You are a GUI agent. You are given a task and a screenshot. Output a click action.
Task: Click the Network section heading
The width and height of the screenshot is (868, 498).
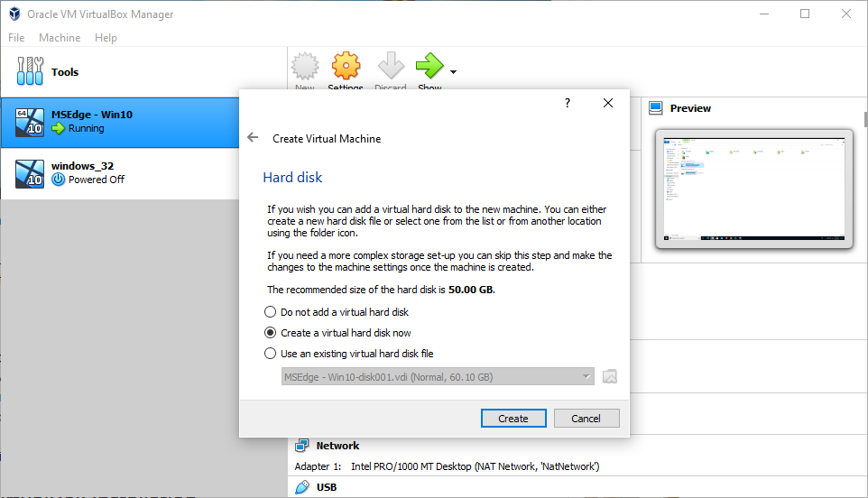[337, 446]
